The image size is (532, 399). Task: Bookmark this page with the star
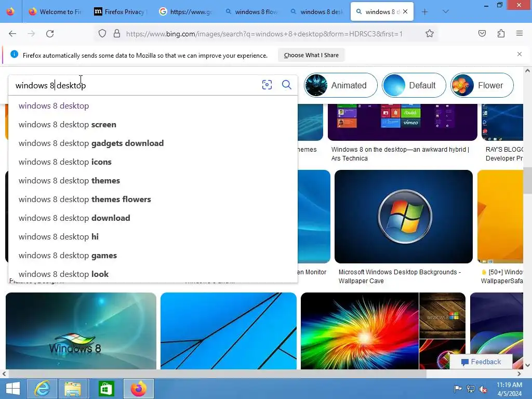click(430, 34)
